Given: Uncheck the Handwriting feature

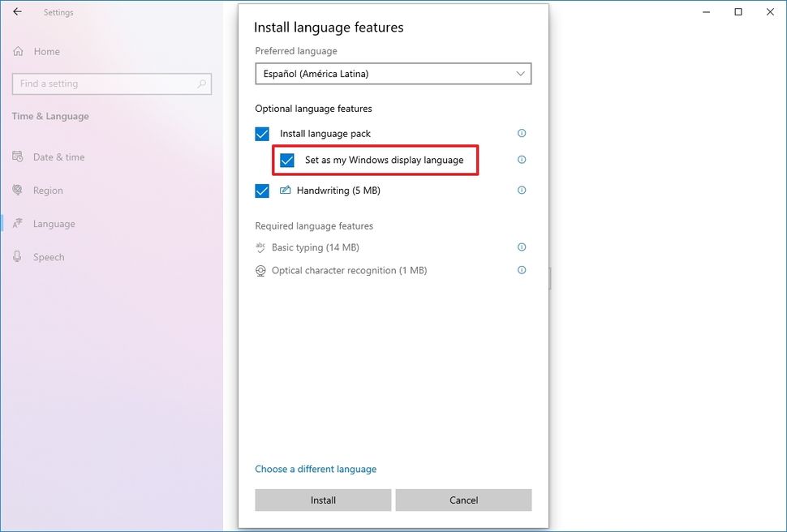Looking at the screenshot, I should click(261, 191).
